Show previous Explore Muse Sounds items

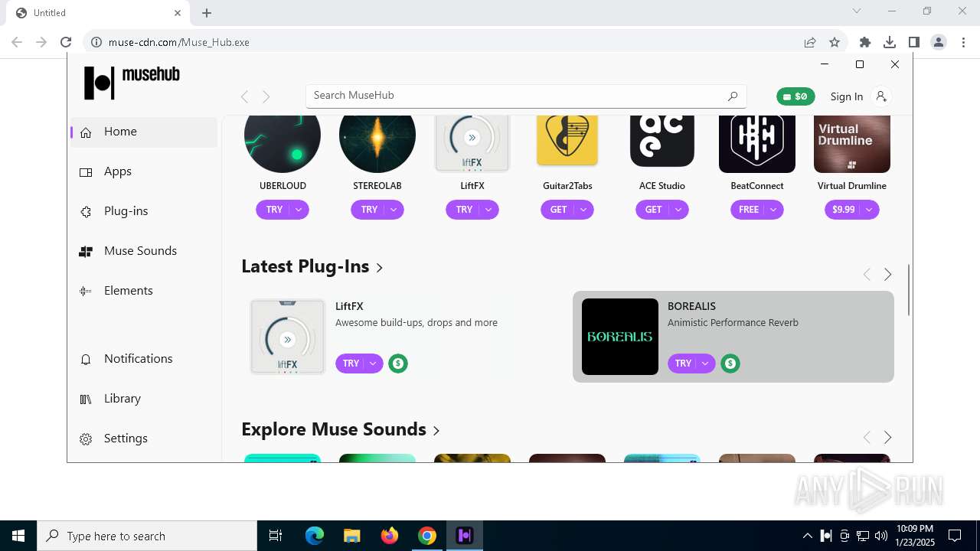(867, 437)
